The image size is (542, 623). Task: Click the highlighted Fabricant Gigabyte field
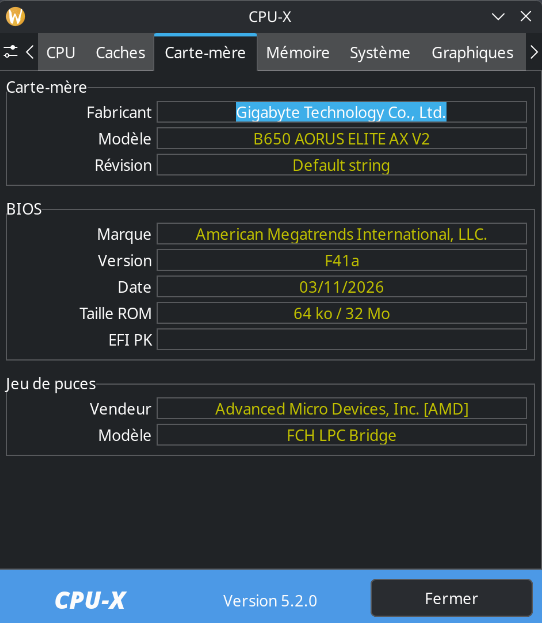(342, 112)
